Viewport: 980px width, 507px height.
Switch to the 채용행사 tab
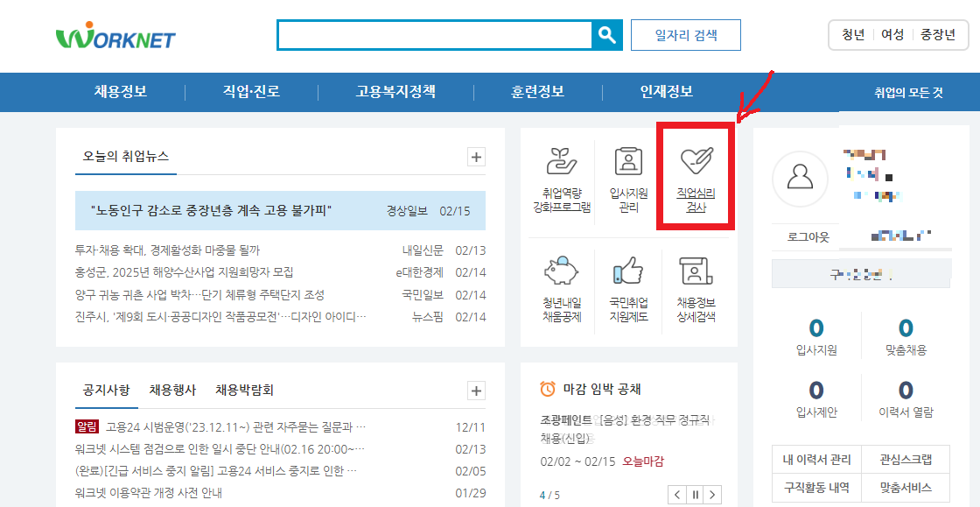click(174, 391)
